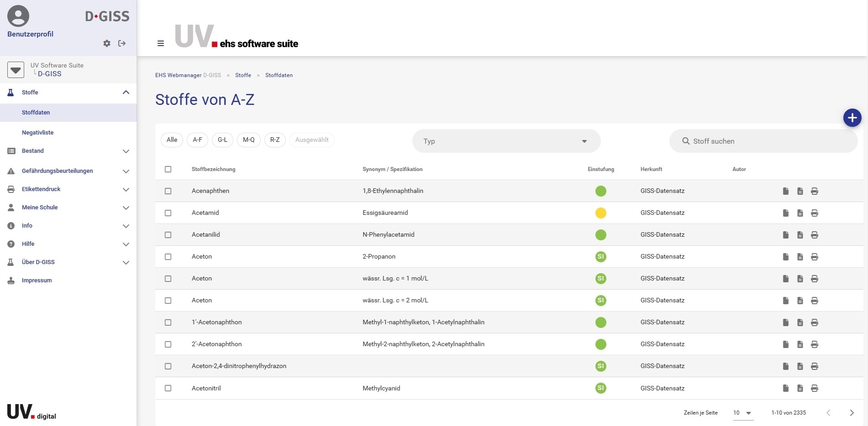This screenshot has height=426, width=868.
Task: Open second document icon for Acetanilid row
Action: point(800,235)
